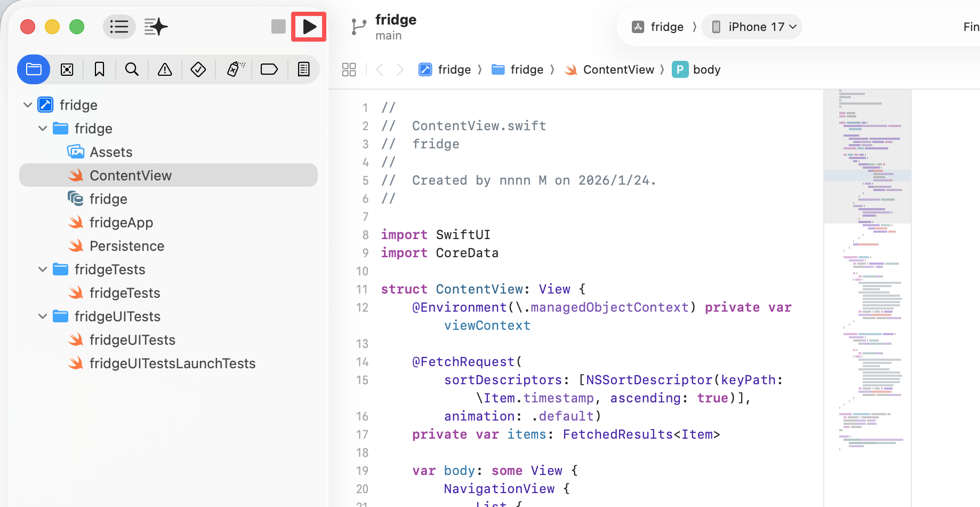Open the Coding Assistant sparkle icon

coord(156,27)
